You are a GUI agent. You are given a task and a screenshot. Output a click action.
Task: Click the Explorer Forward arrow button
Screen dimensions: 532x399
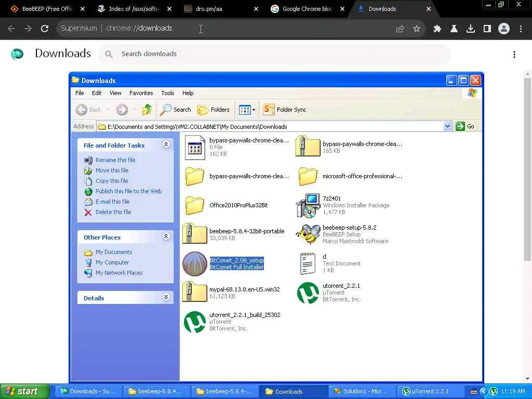click(x=122, y=110)
